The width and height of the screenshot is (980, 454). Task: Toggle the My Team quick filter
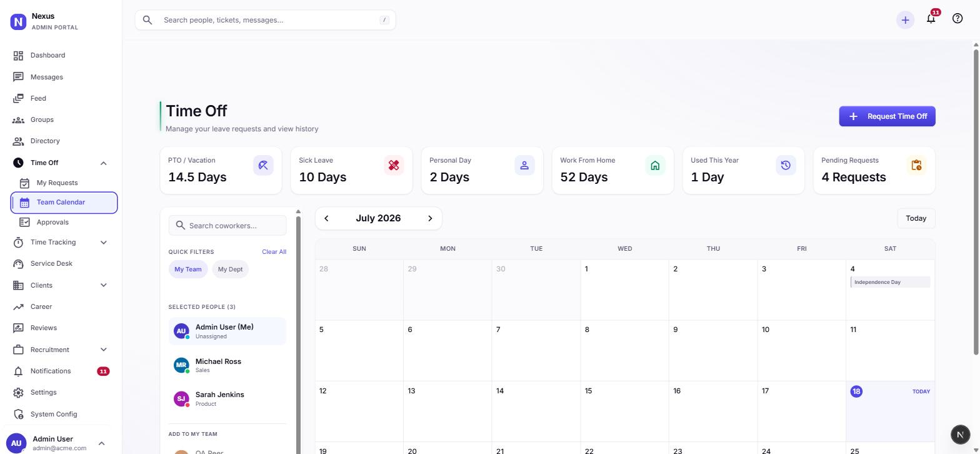pos(188,270)
